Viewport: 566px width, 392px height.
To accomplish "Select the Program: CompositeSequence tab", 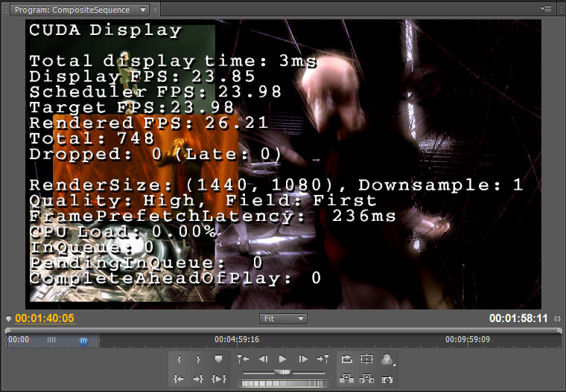I will [x=72, y=10].
